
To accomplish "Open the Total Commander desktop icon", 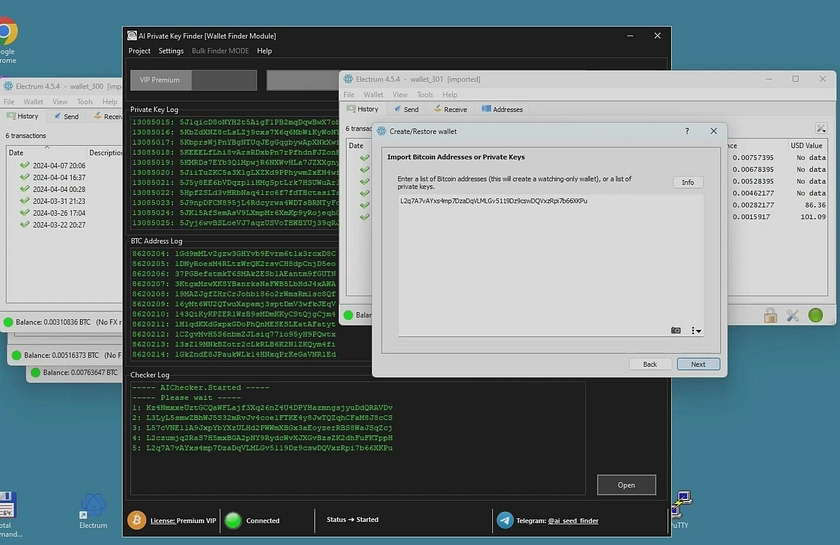I will (x=9, y=514).
